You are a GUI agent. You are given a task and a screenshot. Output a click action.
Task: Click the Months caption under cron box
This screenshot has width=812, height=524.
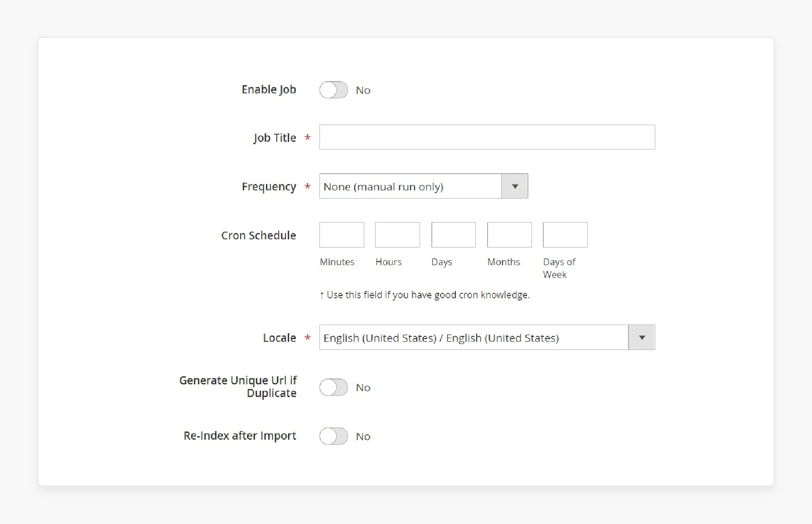504,262
